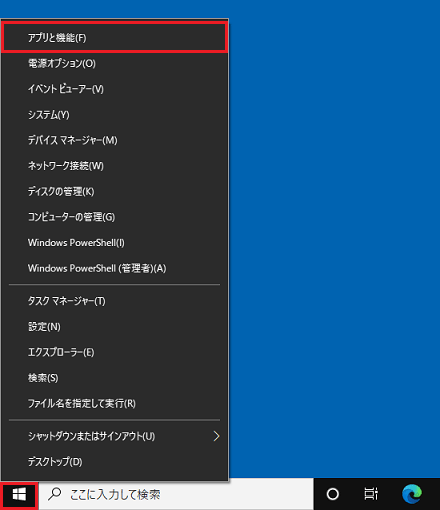440x510 pixels.
Task: Select ネットワーク接続(W) entry
Action: [115, 166]
